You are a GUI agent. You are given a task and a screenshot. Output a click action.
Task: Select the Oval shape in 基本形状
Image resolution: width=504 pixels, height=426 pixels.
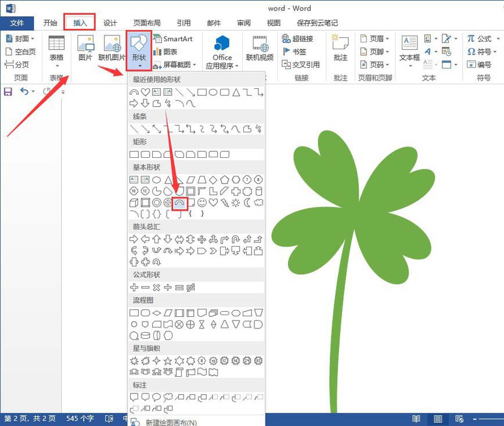tap(157, 179)
